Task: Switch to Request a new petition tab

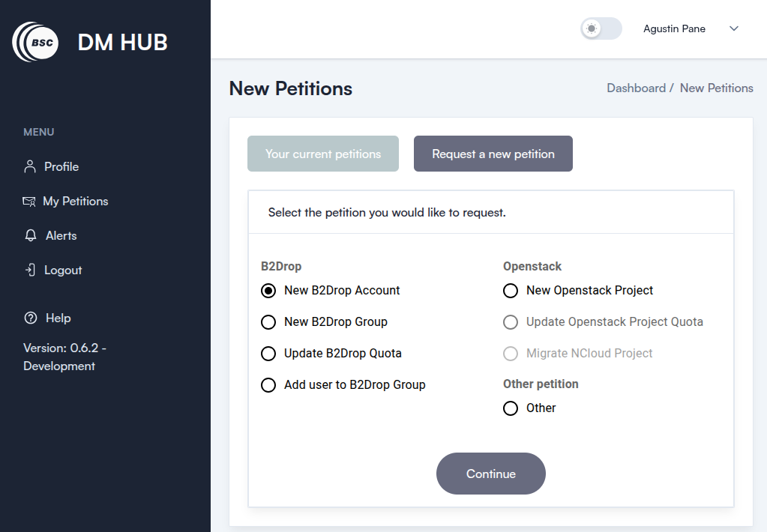Action: click(x=493, y=154)
